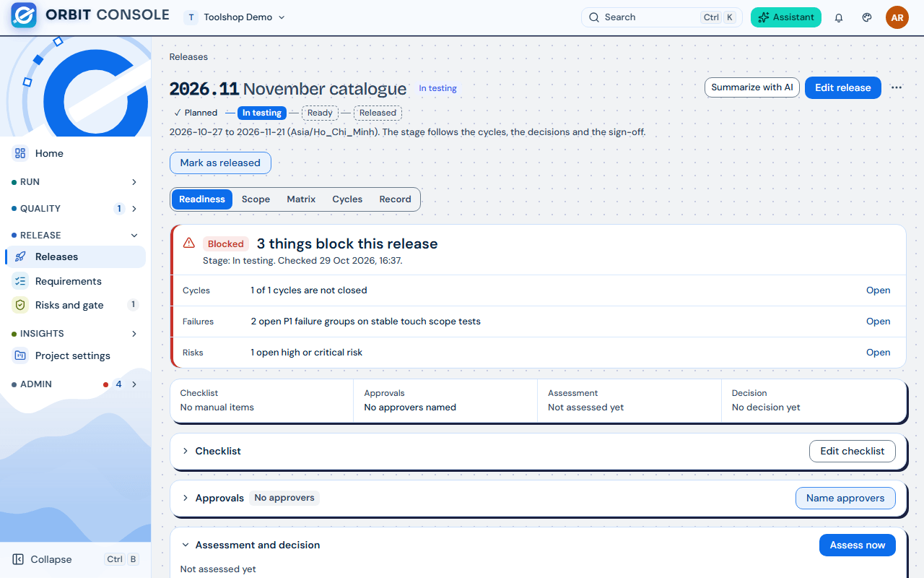Click the Collapse sidebar icon
The width and height of the screenshot is (924, 578).
[x=19, y=559]
